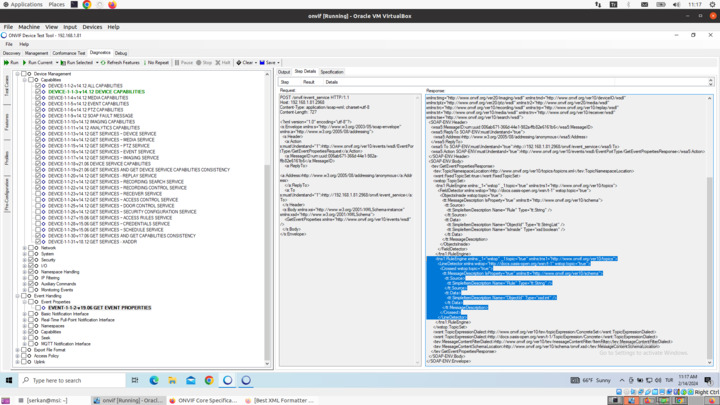Open the Devices menu in VirtualBox
This screenshot has height=405, width=720.
92,27
